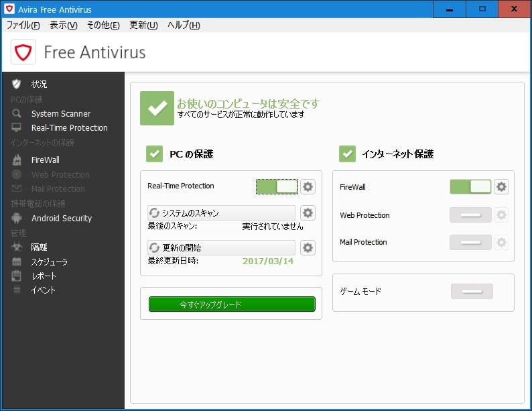Open the 隔離 quarantine biohazard icon
The image size is (532, 411).
tap(17, 247)
